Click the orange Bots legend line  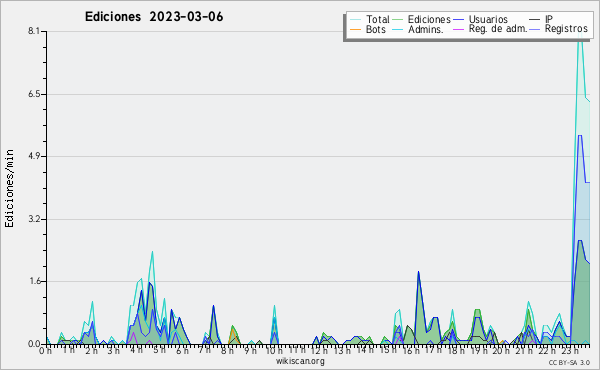356,29
